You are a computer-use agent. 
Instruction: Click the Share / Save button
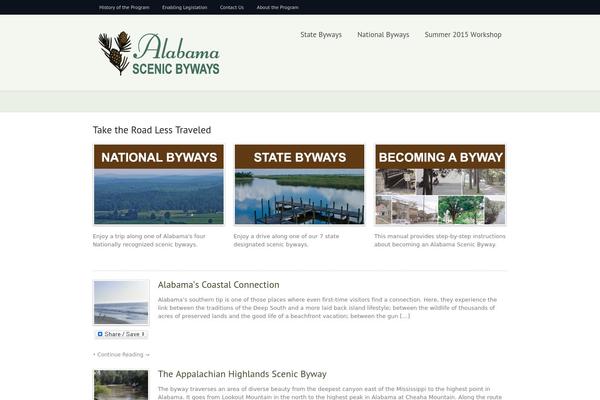(121, 334)
